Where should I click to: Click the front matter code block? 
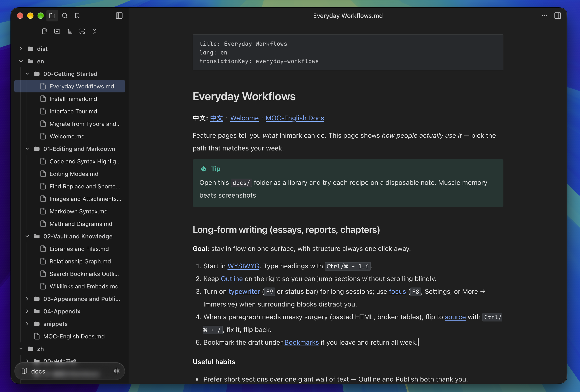click(x=348, y=52)
